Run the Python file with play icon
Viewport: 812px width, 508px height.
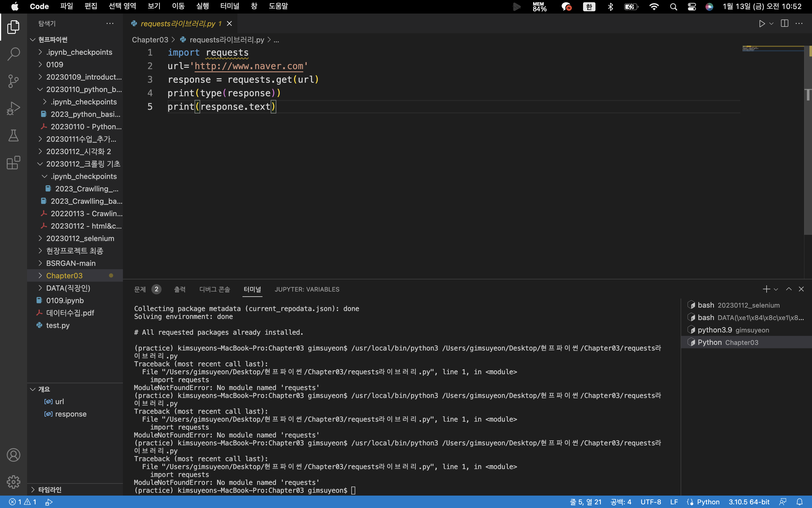click(x=762, y=23)
